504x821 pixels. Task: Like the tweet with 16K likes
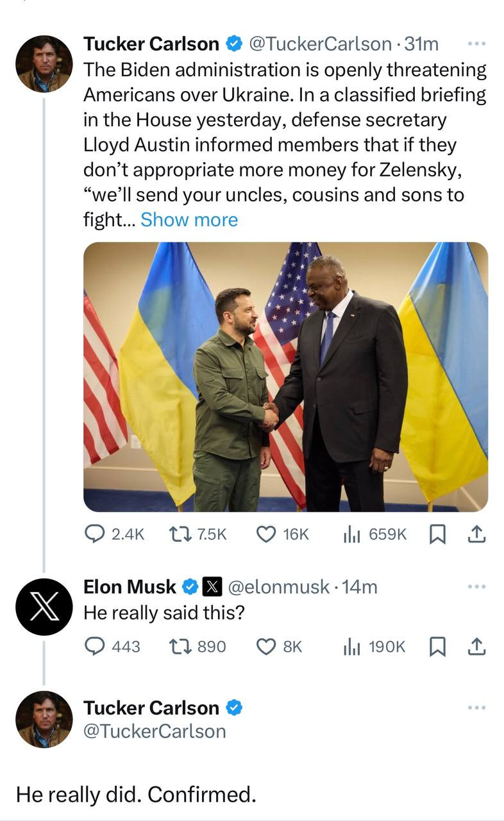pyautogui.click(x=265, y=534)
